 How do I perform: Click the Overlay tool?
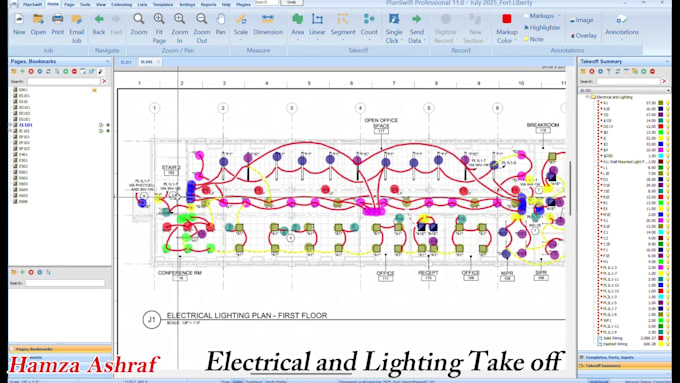(x=583, y=36)
